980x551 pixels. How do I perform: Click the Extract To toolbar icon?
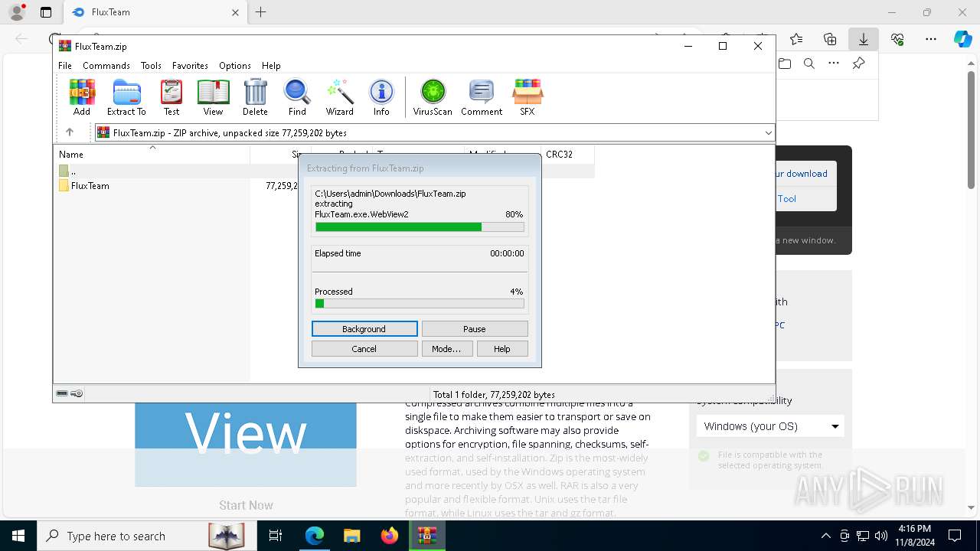[x=126, y=97]
